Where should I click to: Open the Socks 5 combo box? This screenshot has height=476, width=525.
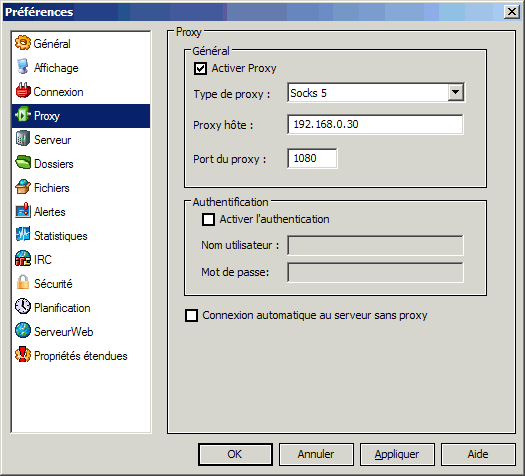[376, 92]
